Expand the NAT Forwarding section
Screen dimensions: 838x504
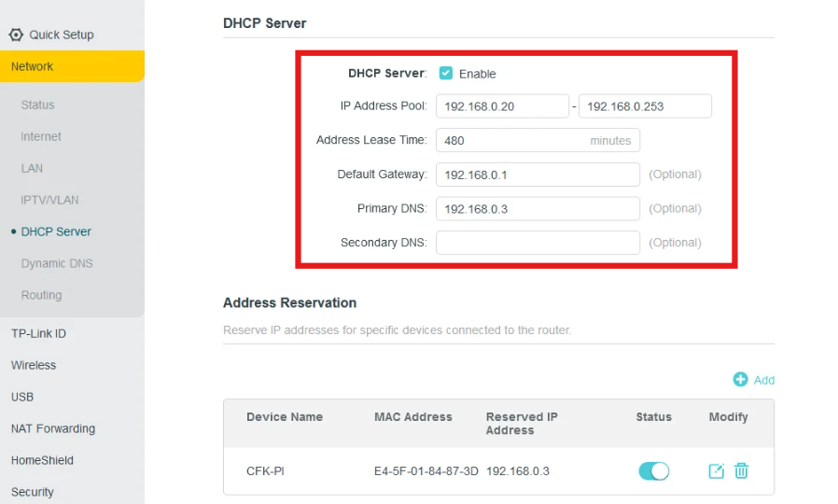coord(53,428)
